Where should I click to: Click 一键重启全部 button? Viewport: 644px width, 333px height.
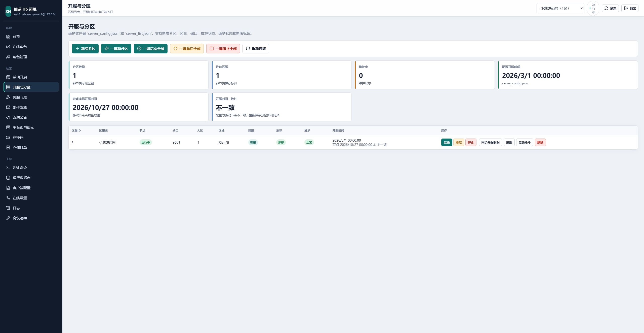tap(187, 49)
